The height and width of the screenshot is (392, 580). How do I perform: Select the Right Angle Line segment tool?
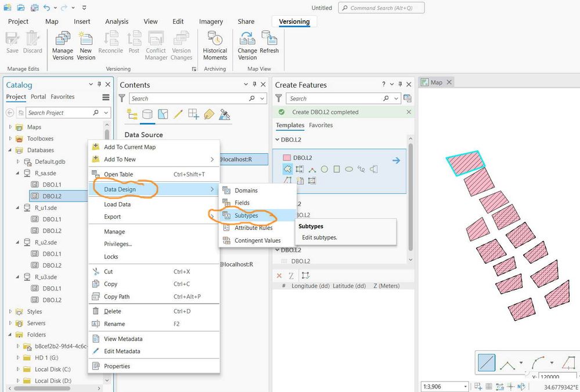coord(508,365)
